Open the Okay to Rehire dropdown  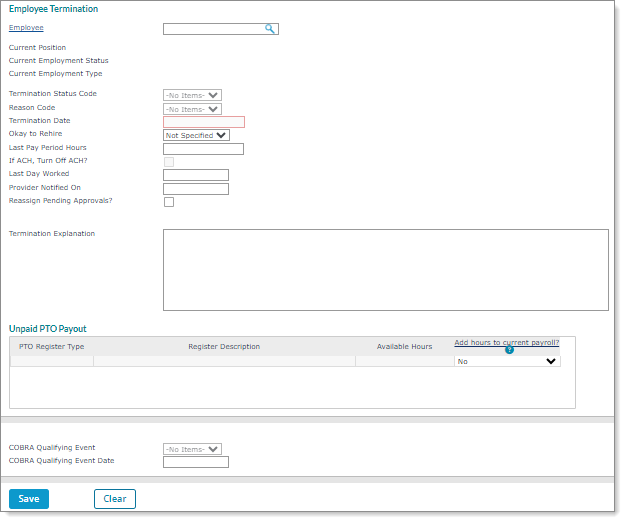pos(196,135)
